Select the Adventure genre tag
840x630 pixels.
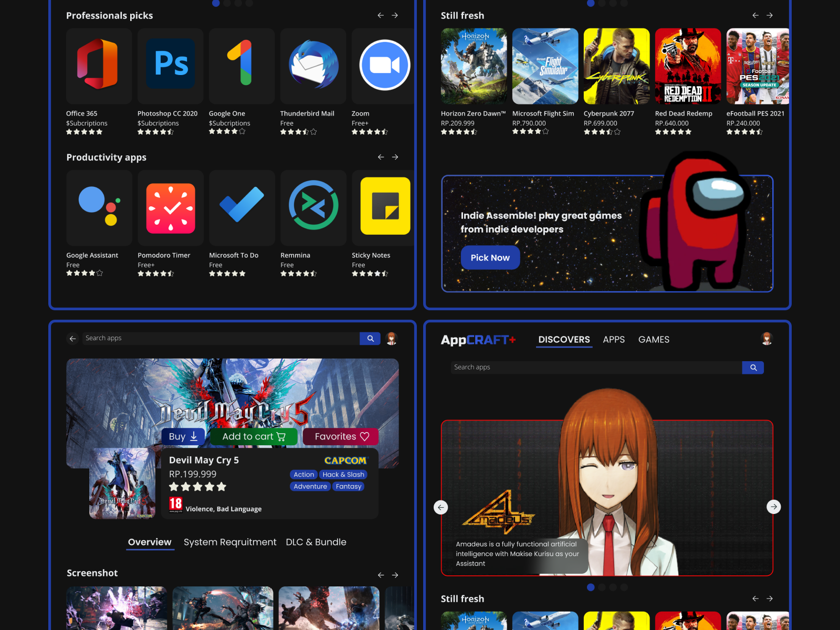click(x=310, y=487)
